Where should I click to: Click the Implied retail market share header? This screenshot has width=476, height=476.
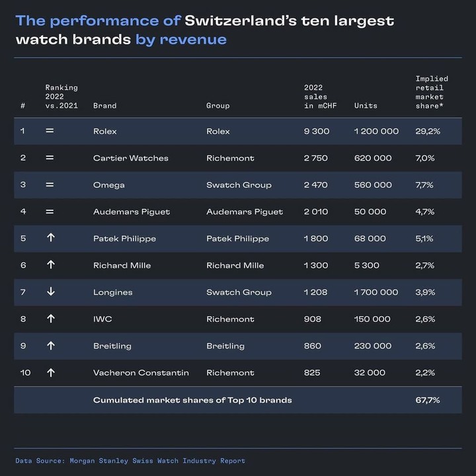pyautogui.click(x=432, y=93)
